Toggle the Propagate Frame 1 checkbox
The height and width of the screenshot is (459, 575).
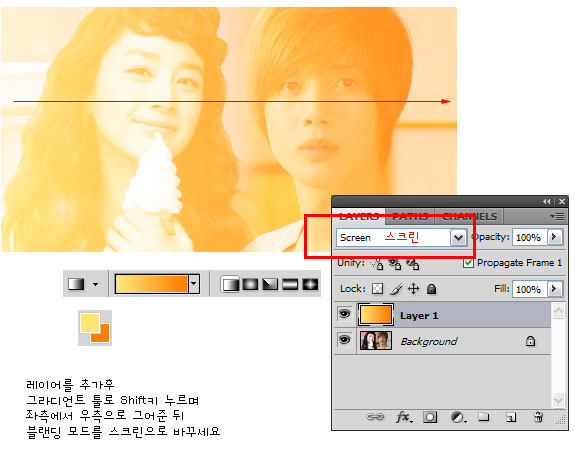pyautogui.click(x=468, y=263)
